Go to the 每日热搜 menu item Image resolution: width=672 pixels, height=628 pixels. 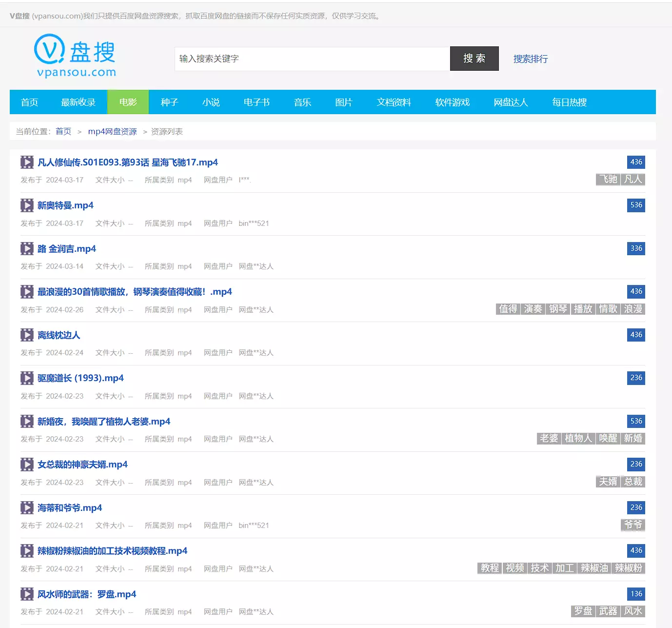(x=569, y=102)
